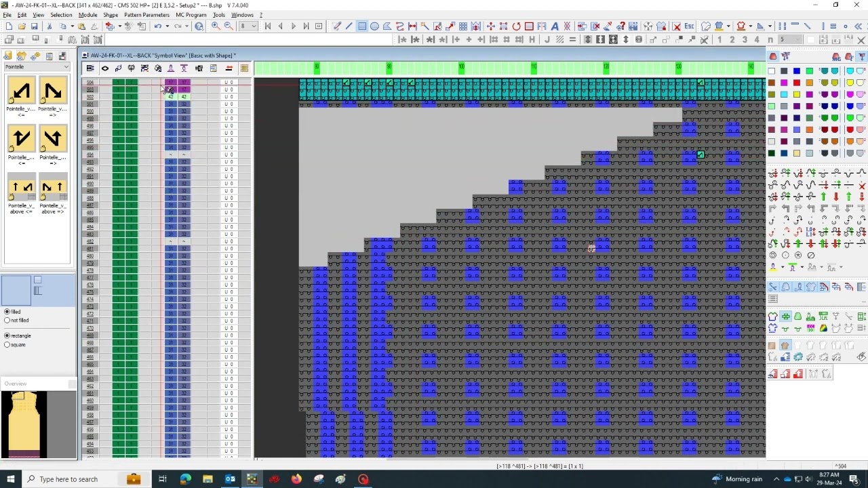Image resolution: width=868 pixels, height=488 pixels.
Task: Select the Rotate tool in the toolbar
Action: pos(516,26)
